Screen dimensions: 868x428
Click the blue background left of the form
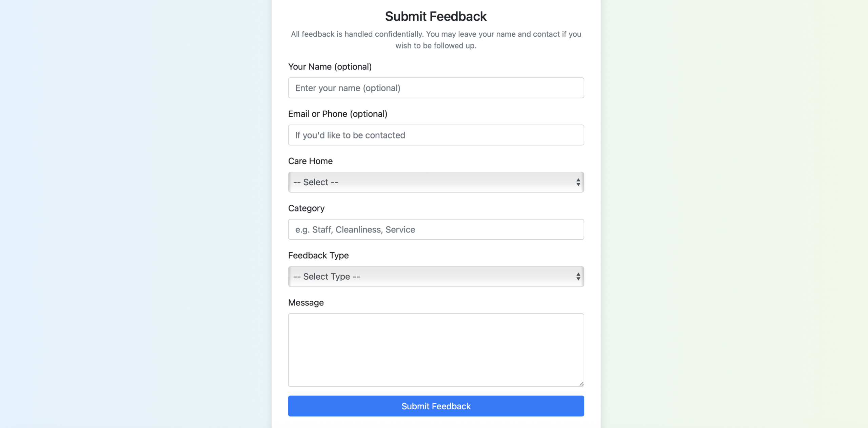[x=136, y=214]
